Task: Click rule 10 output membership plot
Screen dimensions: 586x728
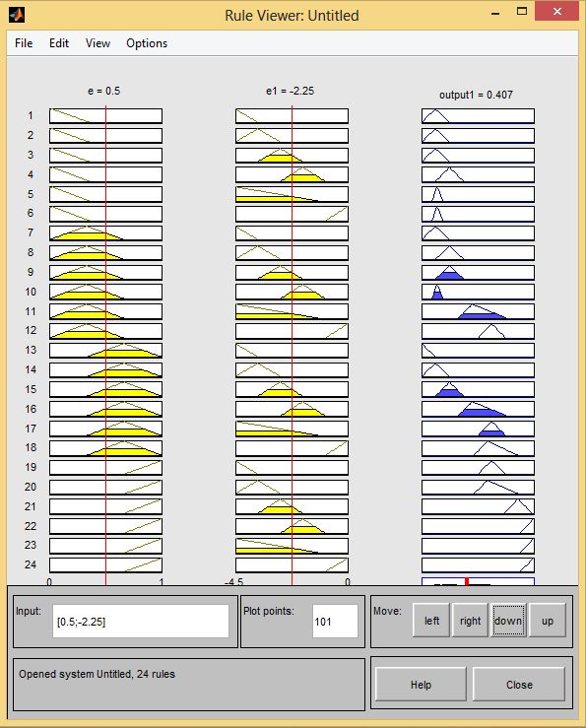Action: [479, 292]
